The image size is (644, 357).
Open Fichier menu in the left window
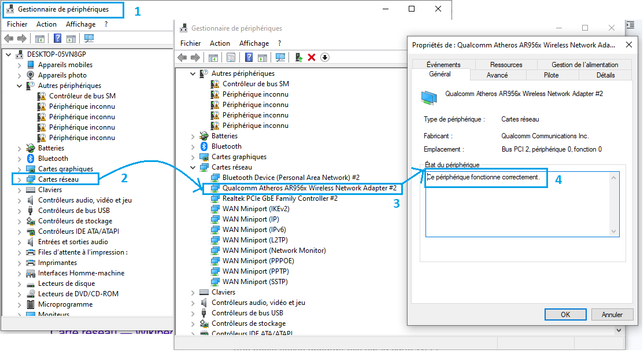17,24
